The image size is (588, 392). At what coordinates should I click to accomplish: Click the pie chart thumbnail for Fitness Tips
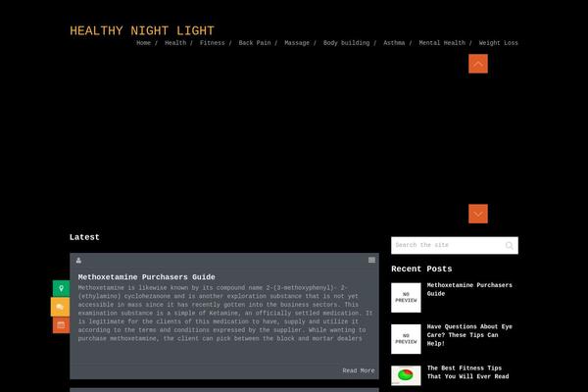point(406,375)
